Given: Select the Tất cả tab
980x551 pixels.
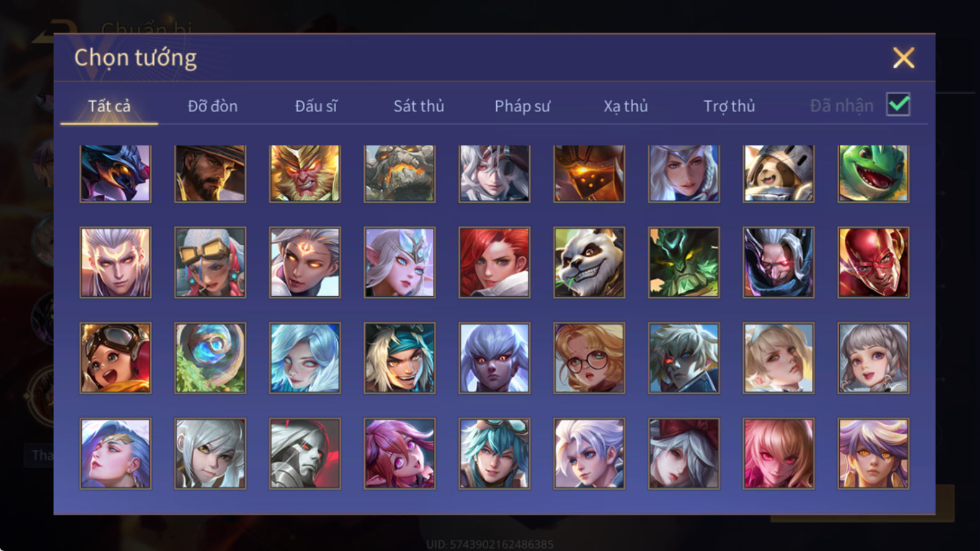Looking at the screenshot, I should pos(109,106).
